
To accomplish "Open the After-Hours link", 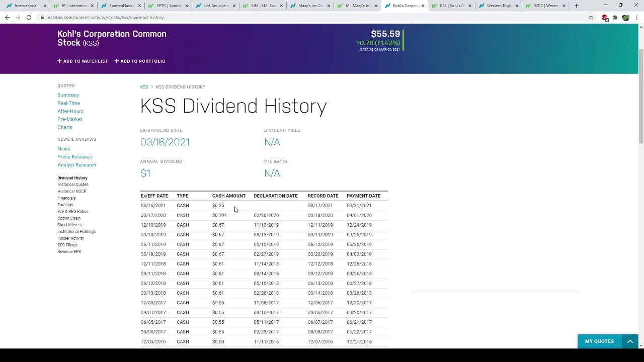I will click(x=70, y=111).
